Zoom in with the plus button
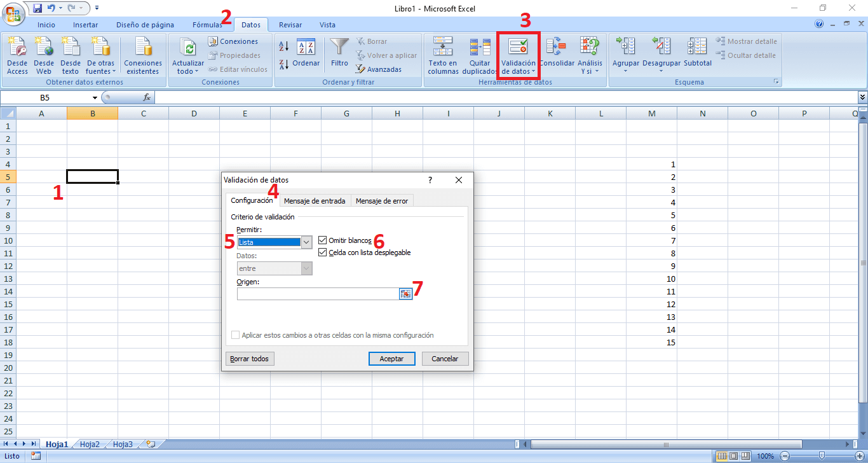The width and height of the screenshot is (868, 463). pos(859,456)
